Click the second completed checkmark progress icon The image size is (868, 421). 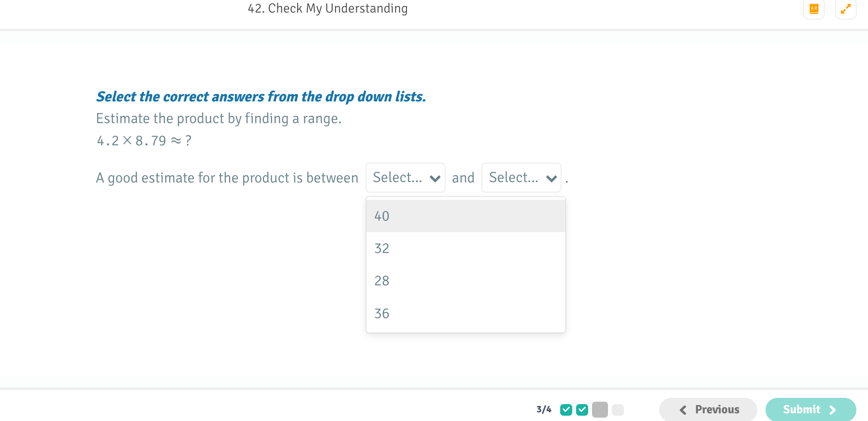pos(582,409)
